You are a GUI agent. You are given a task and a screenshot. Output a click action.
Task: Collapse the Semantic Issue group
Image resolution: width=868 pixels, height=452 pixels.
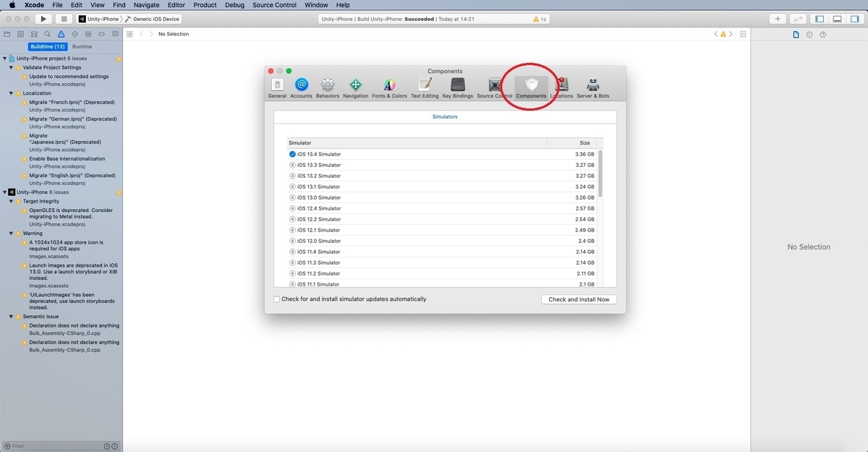coord(11,316)
